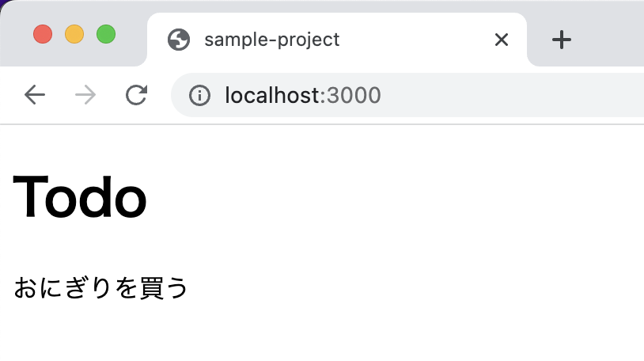
Task: Enter full screen with the green button
Action: point(106,34)
